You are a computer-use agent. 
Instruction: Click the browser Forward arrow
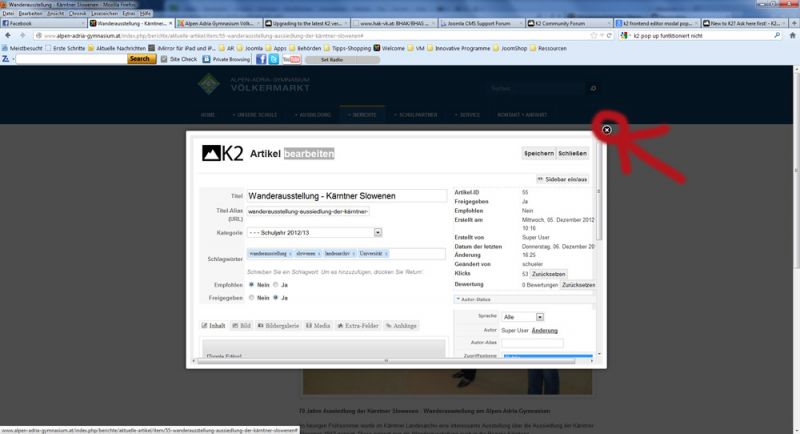(x=22, y=36)
